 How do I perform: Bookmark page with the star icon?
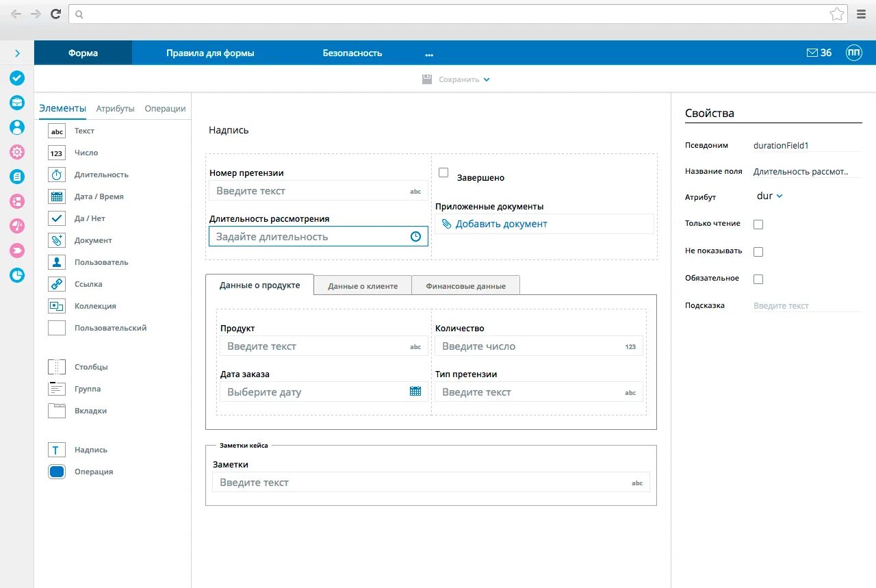click(x=836, y=14)
